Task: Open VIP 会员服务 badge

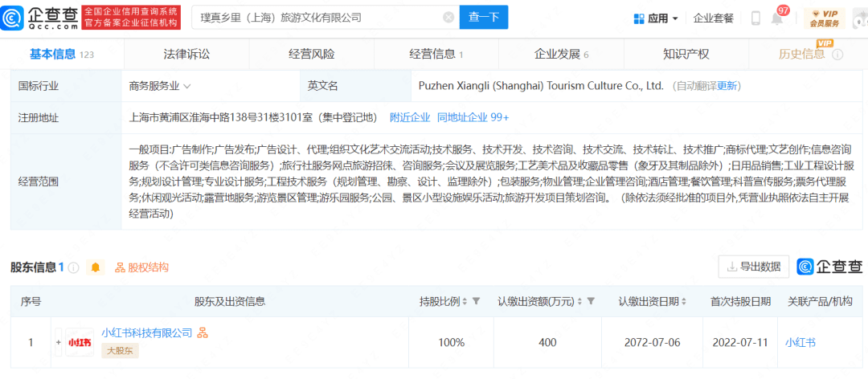Action: [825, 18]
